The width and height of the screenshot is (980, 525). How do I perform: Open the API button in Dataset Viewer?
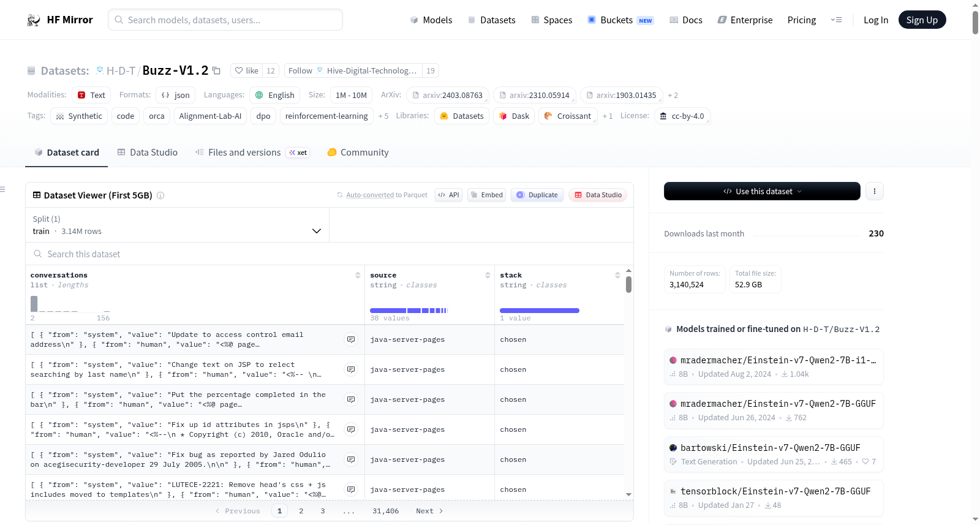coord(448,195)
